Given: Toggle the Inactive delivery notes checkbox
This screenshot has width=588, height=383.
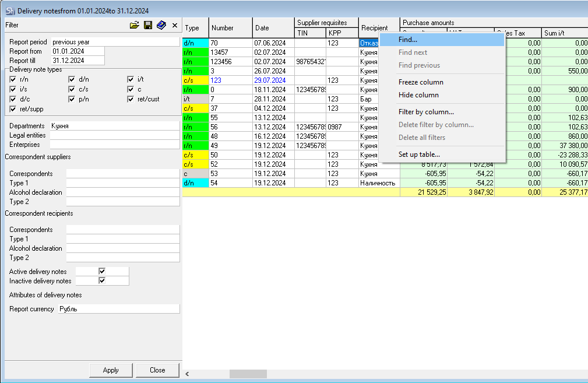Looking at the screenshot, I should pyautogui.click(x=102, y=281).
